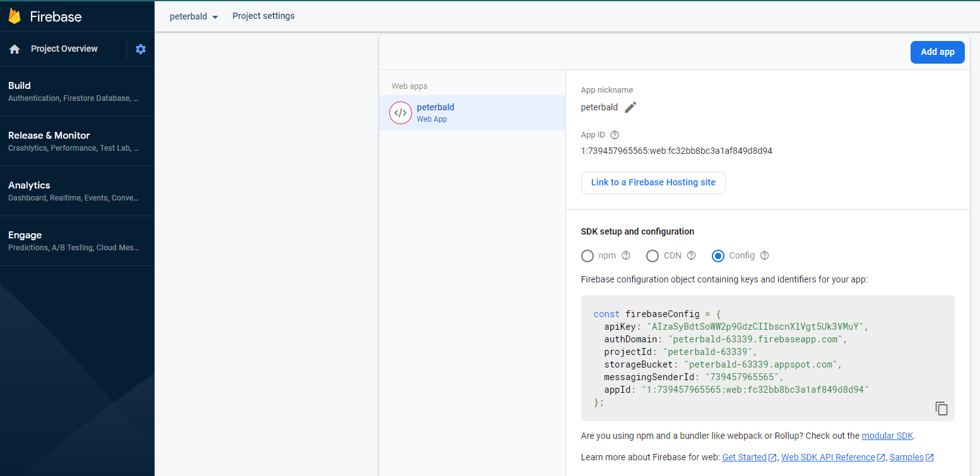Viewport: 980px width, 476px height.
Task: Open the modular SDK link
Action: [x=887, y=436]
